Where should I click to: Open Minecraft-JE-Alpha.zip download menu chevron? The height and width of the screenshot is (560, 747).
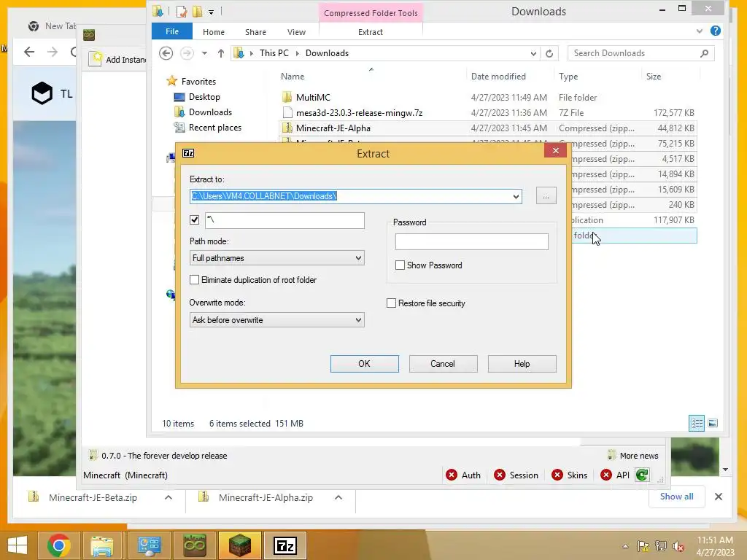click(x=338, y=497)
